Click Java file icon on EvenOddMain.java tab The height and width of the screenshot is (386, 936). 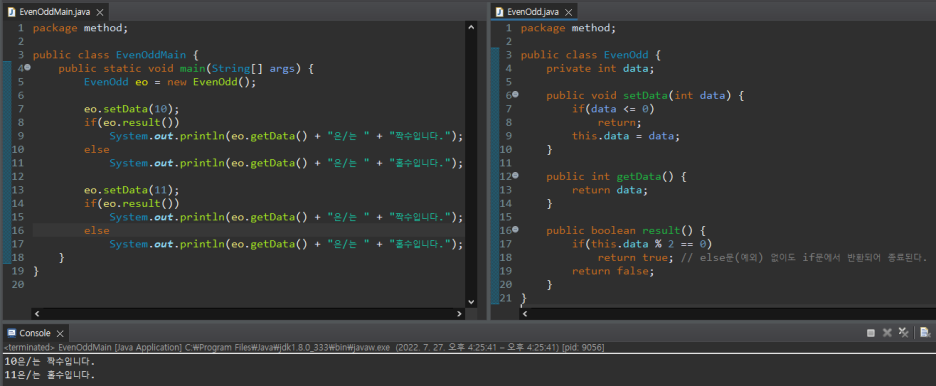11,11
